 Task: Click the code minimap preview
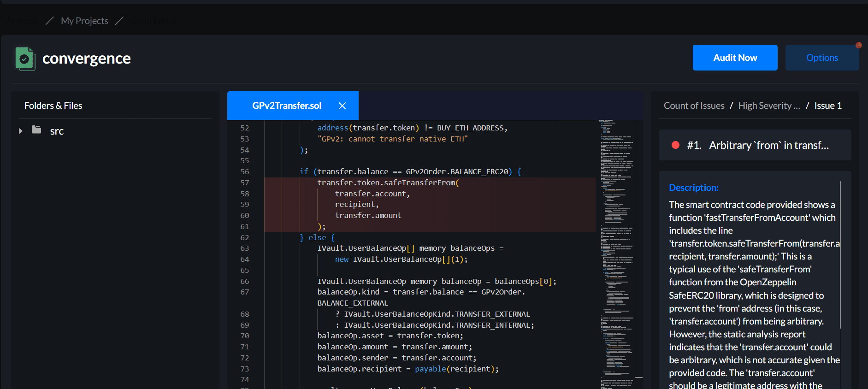pos(616,253)
